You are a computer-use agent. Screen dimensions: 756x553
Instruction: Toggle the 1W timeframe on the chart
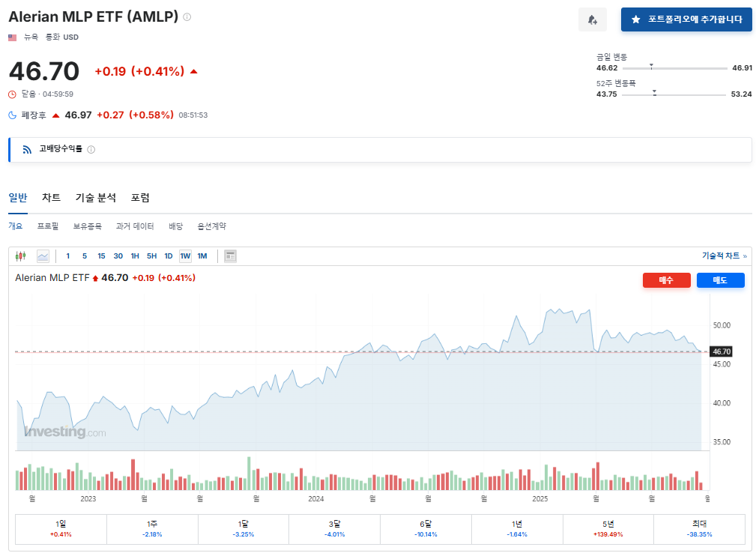185,256
